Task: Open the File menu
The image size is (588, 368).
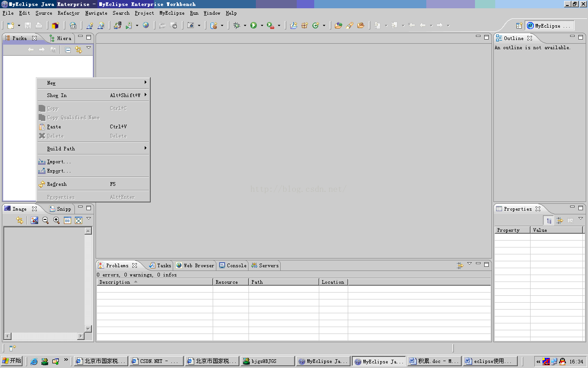Action: [x=8, y=13]
